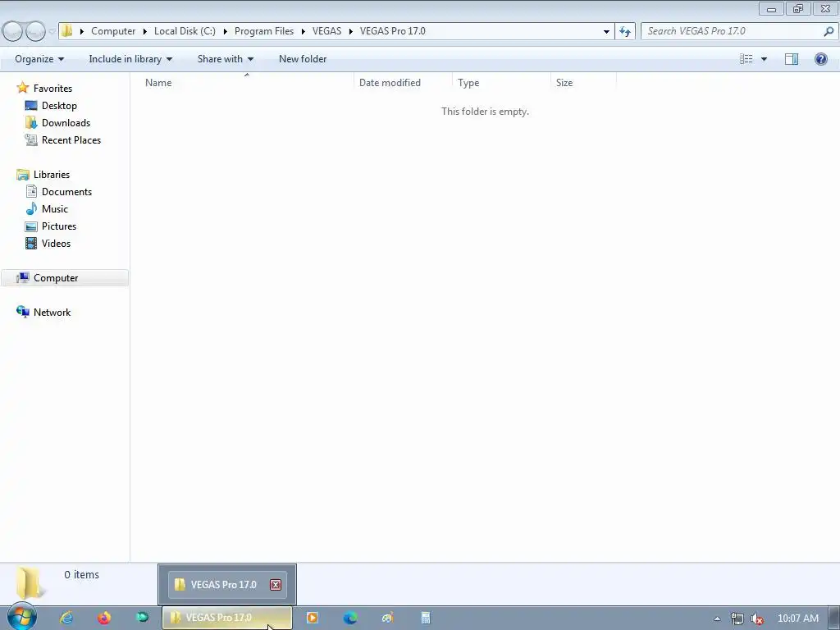Screen dimensions: 840x630
Task: Open the Pictures library
Action: [59, 226]
